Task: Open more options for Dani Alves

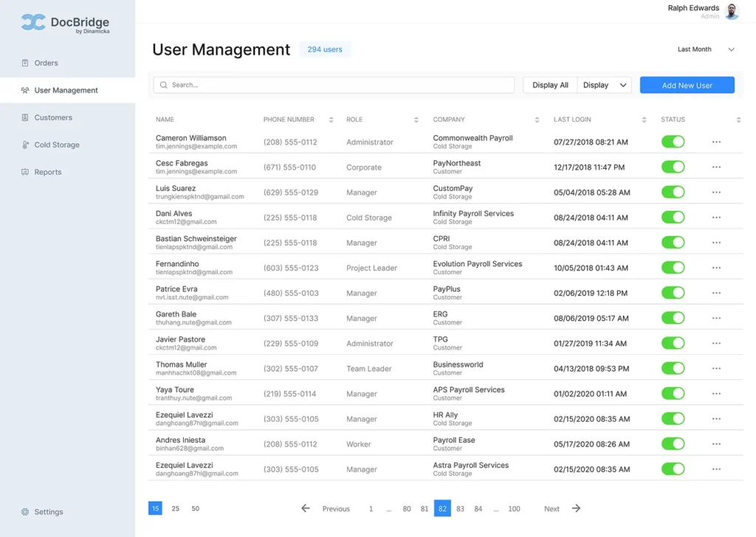Action: (x=716, y=217)
